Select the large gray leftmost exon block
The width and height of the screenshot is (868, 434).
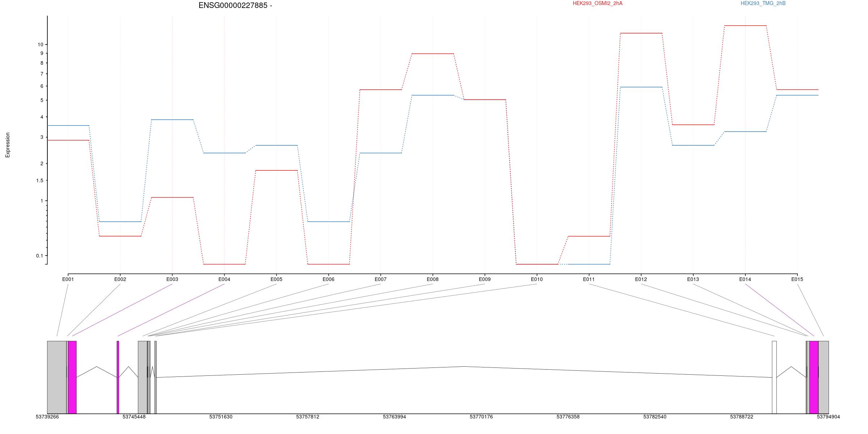click(57, 377)
